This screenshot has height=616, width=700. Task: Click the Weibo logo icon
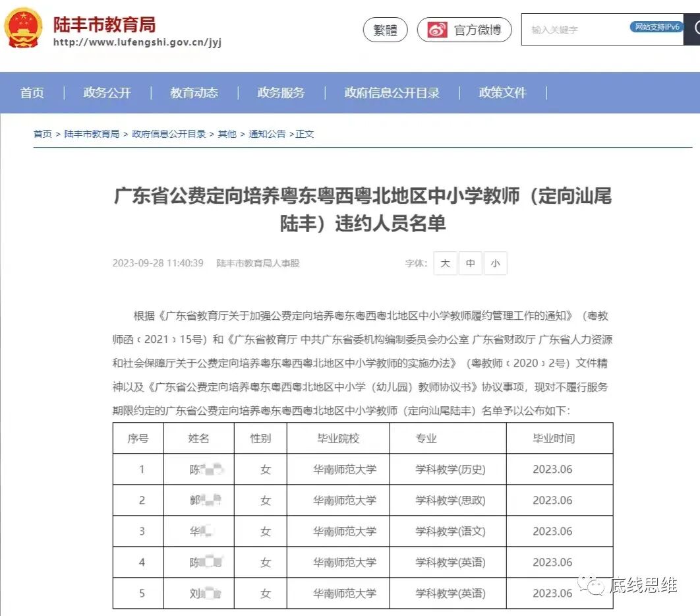tap(437, 30)
